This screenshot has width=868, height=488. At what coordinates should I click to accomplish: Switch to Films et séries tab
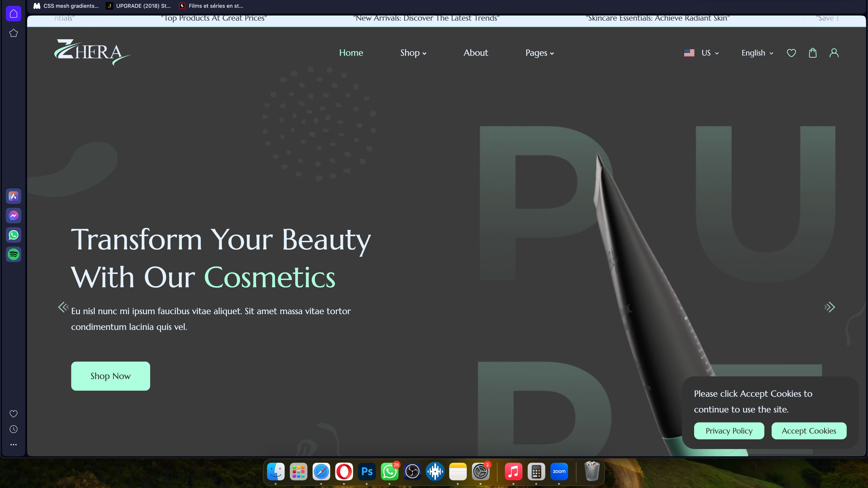pos(211,6)
